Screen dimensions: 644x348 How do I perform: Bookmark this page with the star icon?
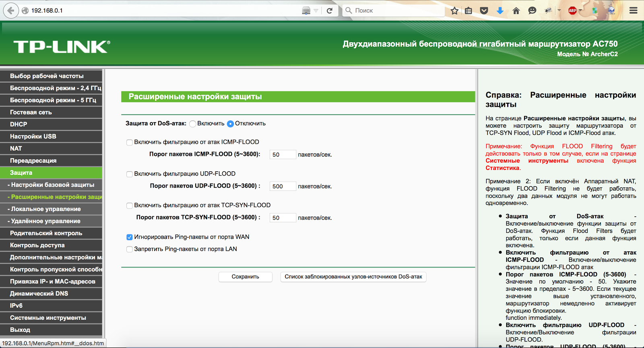(454, 10)
